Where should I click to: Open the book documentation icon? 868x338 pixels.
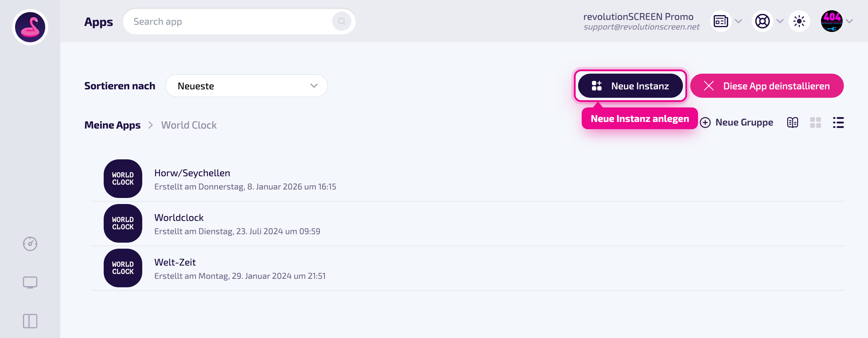tap(792, 123)
